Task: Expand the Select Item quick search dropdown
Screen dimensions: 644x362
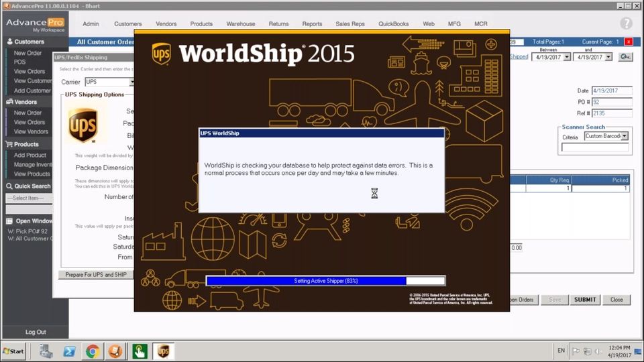Action: [29, 198]
